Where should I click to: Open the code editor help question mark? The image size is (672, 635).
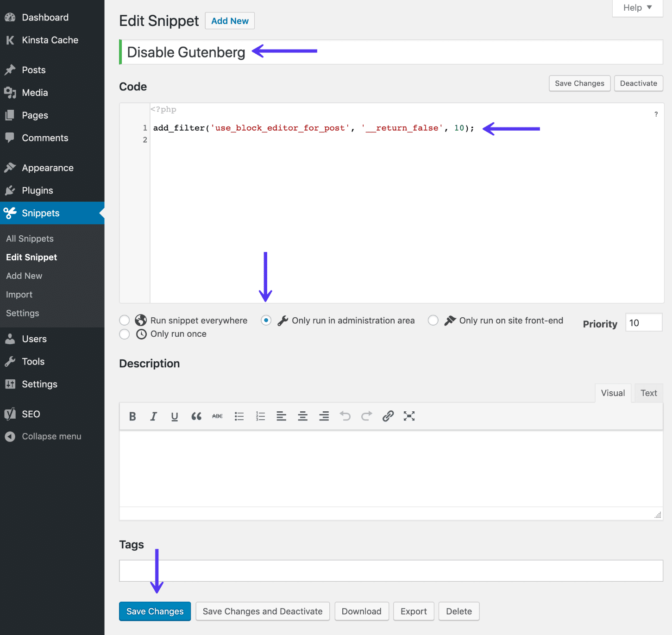coord(655,114)
